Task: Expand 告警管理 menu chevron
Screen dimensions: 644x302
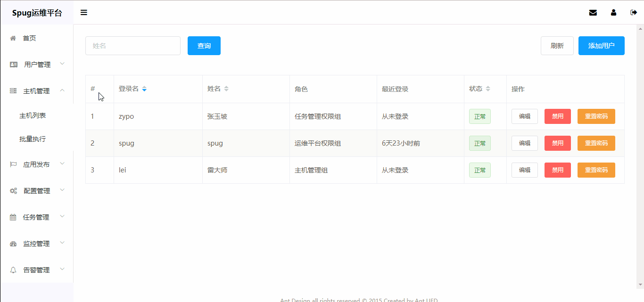Action: pos(62,269)
